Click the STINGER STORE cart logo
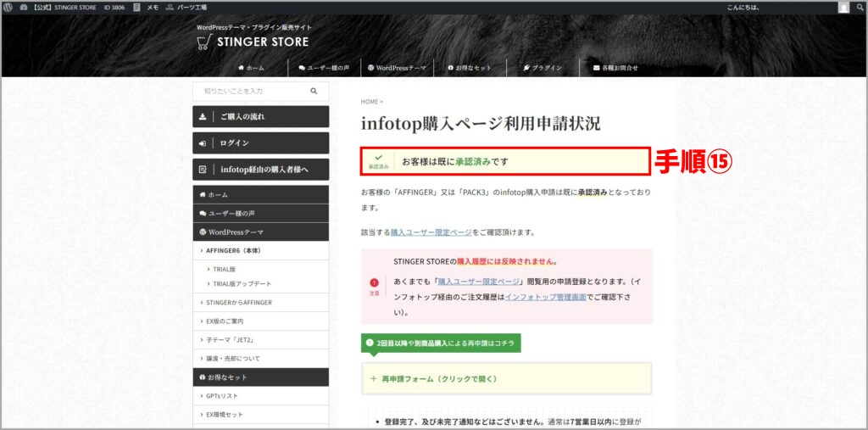Screen dimensions: 868x430 (x=204, y=41)
